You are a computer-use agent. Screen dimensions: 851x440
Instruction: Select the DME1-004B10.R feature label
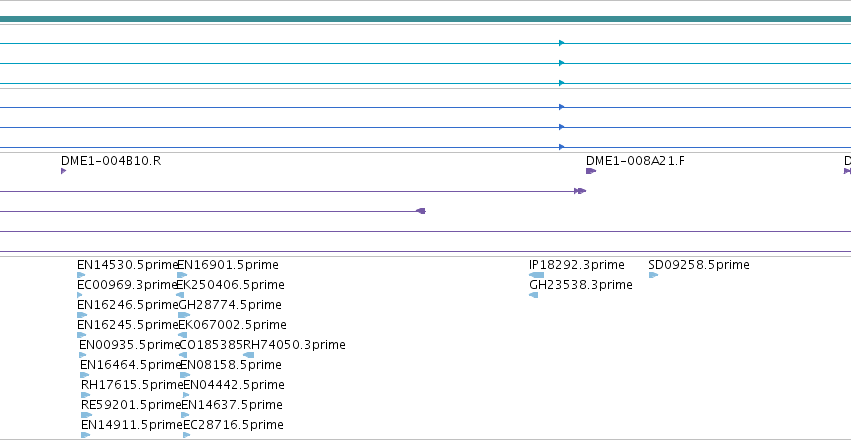tap(111, 161)
